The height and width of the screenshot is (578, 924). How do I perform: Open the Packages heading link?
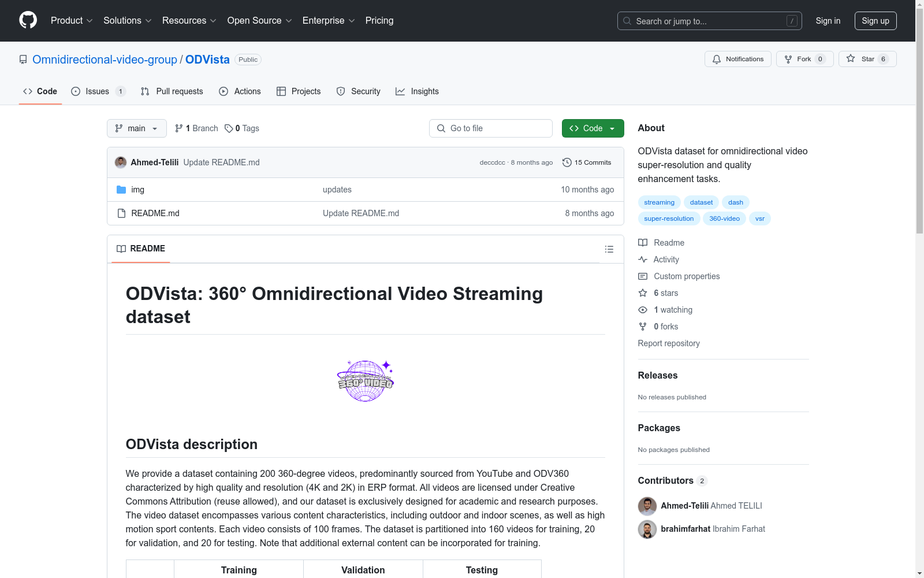click(659, 428)
